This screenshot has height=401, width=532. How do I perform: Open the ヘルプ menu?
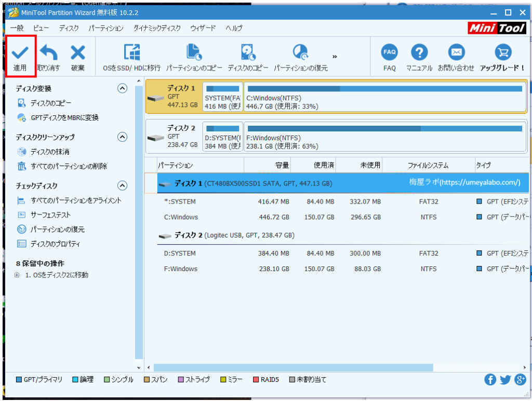coord(234,28)
